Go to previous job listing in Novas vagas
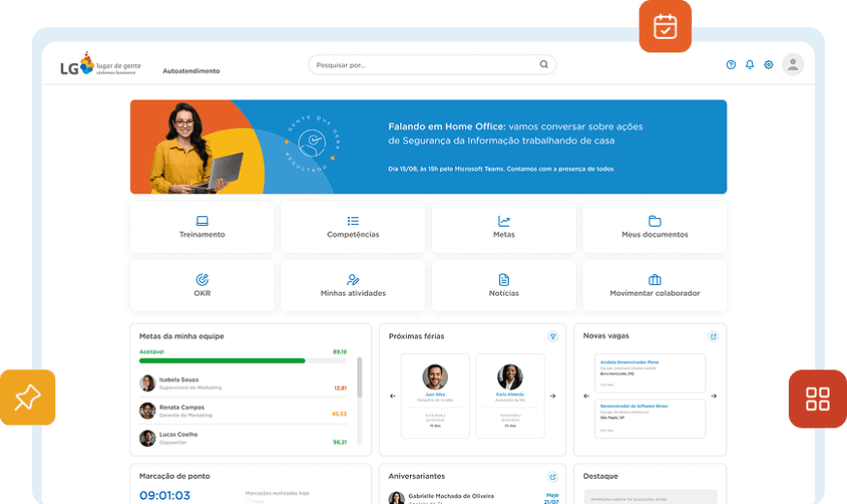Image resolution: width=847 pixels, height=504 pixels. [x=585, y=395]
